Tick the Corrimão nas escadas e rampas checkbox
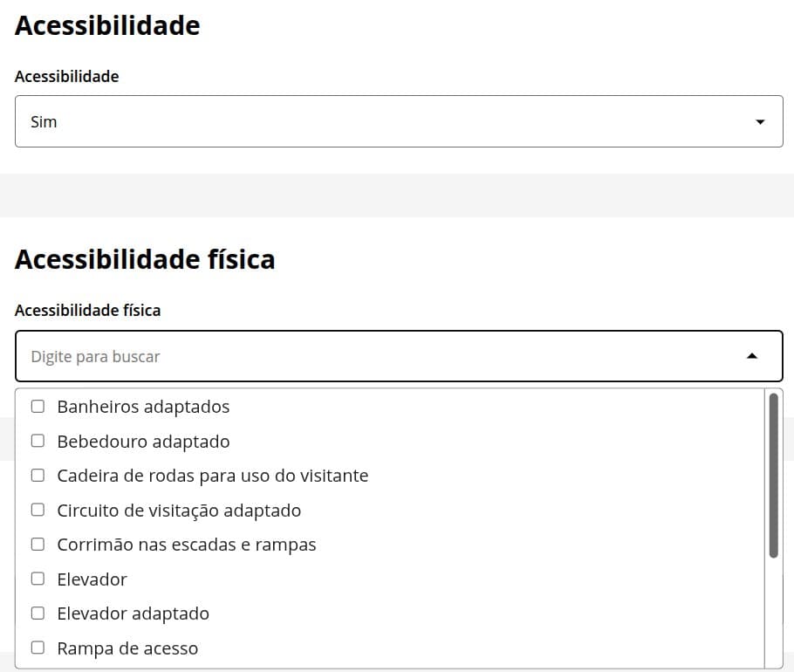 38,545
